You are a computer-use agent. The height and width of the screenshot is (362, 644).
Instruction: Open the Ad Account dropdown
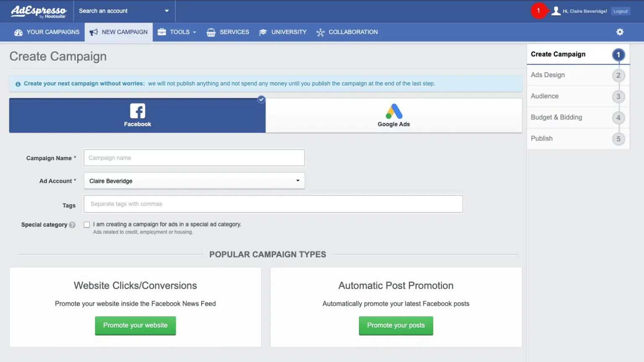(194, 181)
